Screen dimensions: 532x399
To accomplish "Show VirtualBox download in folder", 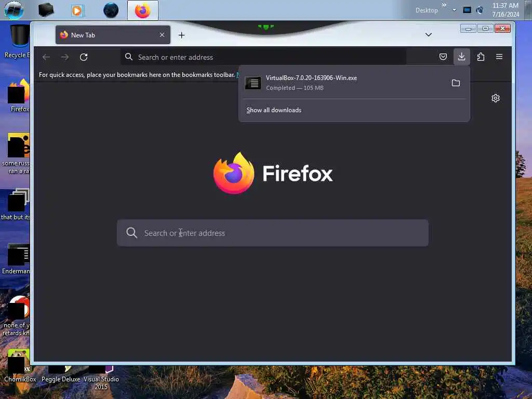I will (x=456, y=83).
